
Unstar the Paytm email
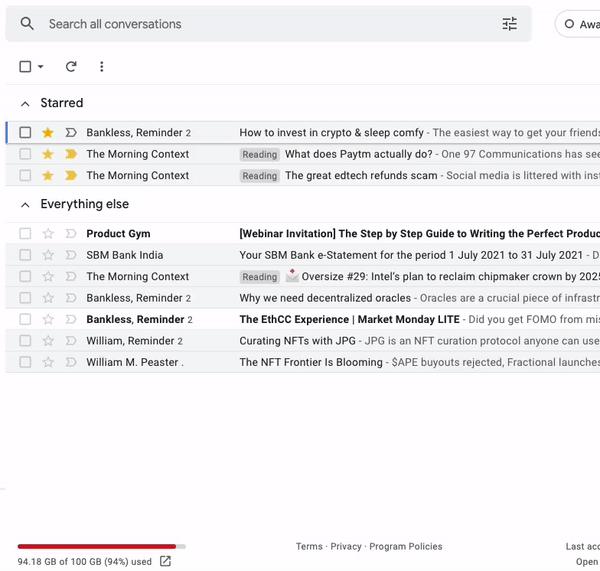(x=48, y=154)
